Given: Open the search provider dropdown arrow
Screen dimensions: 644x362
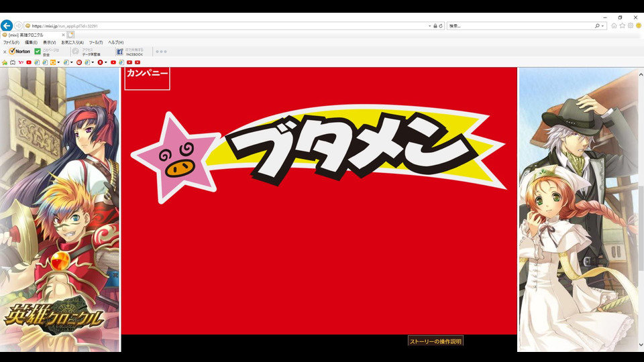Looking at the screenshot, I should pos(602,26).
